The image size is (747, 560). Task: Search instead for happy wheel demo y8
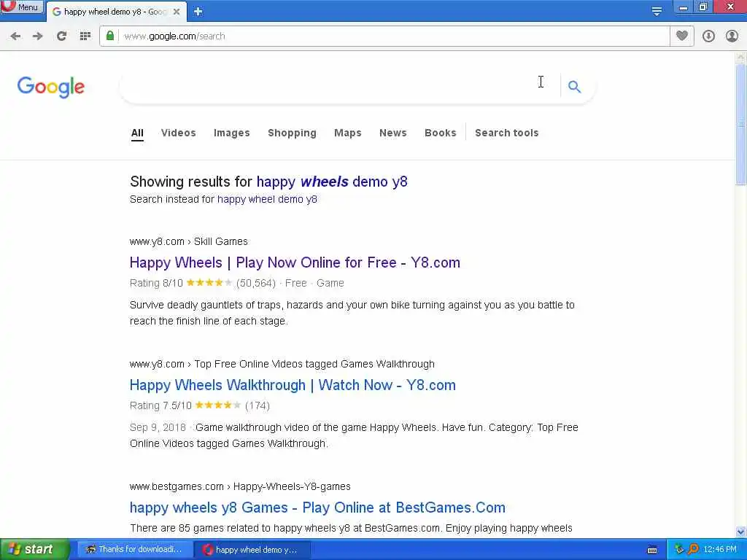coord(267,199)
